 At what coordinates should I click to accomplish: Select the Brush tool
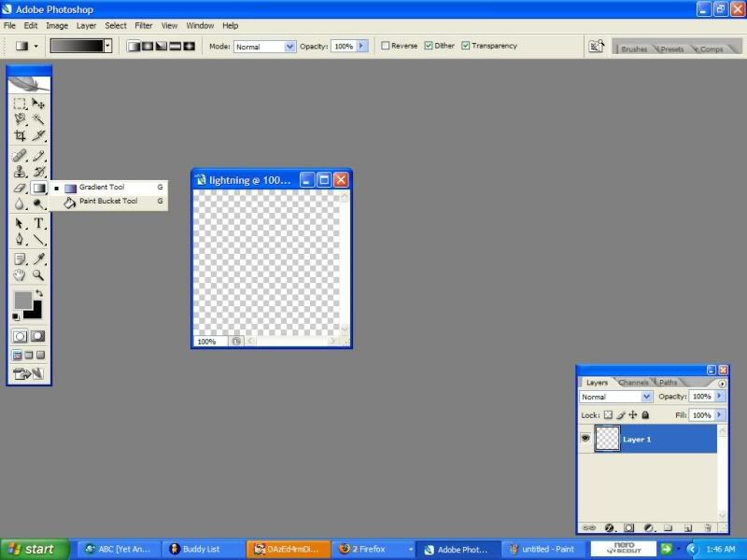pyautogui.click(x=38, y=156)
